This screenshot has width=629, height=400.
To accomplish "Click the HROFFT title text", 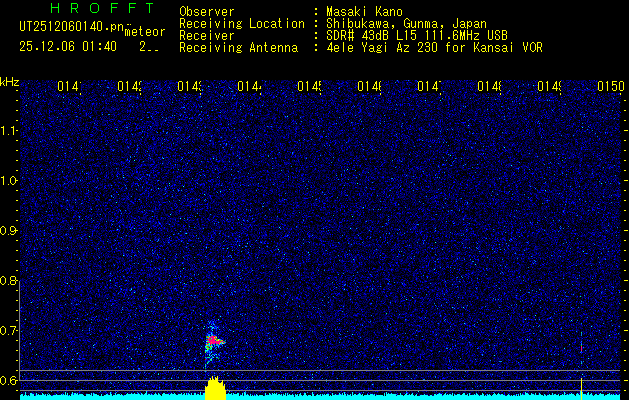I will [x=102, y=8].
